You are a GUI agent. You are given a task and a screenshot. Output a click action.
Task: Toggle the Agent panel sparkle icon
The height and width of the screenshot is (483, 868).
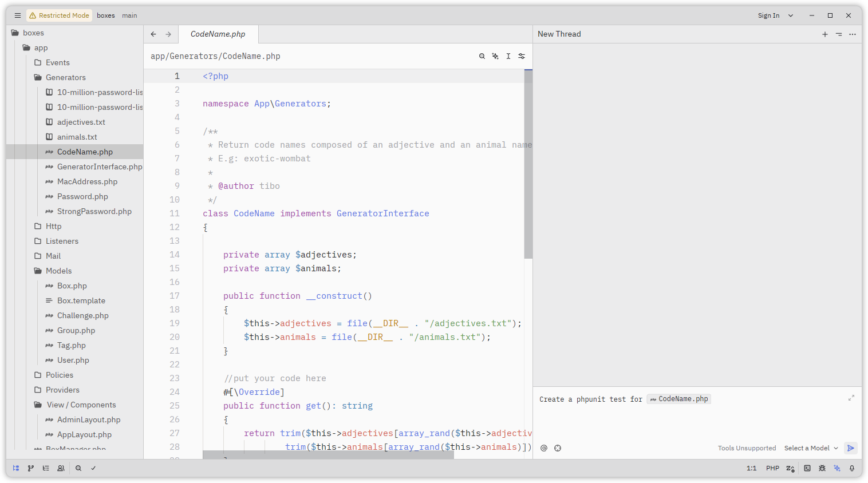[x=837, y=468]
